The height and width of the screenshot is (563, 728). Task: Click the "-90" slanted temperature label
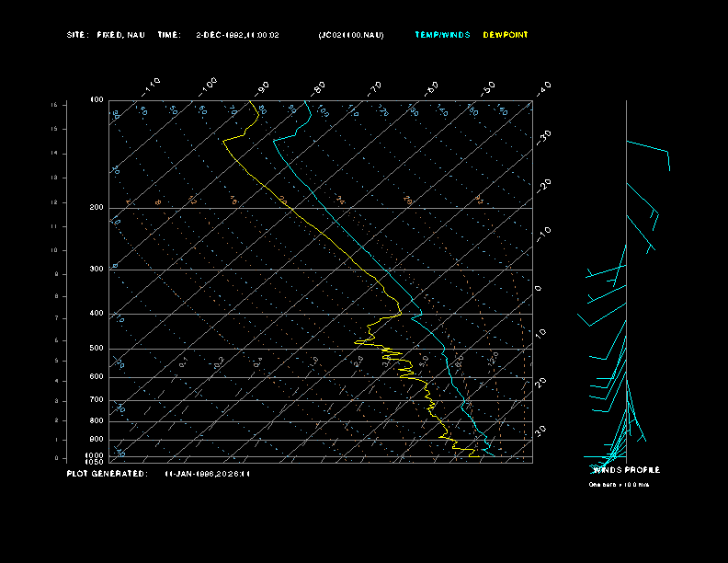tap(262, 87)
